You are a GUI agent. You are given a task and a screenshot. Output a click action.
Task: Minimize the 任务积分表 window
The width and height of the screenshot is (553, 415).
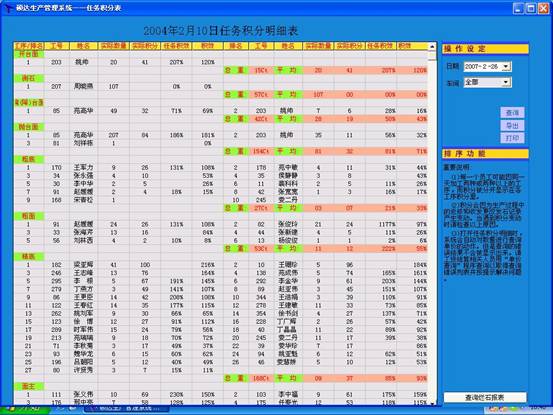tap(518, 8)
